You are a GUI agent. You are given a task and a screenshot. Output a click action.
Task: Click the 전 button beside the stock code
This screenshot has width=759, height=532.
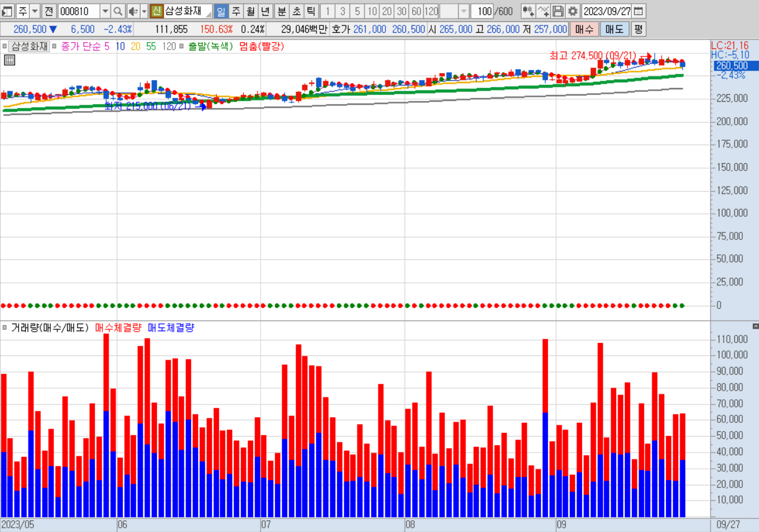click(49, 11)
